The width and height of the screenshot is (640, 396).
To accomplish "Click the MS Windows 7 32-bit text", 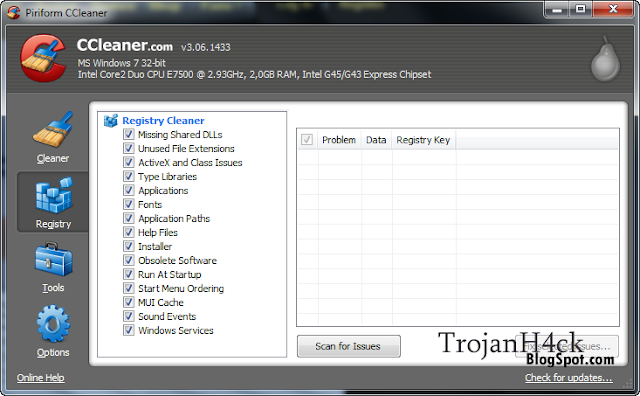I will tap(122, 63).
